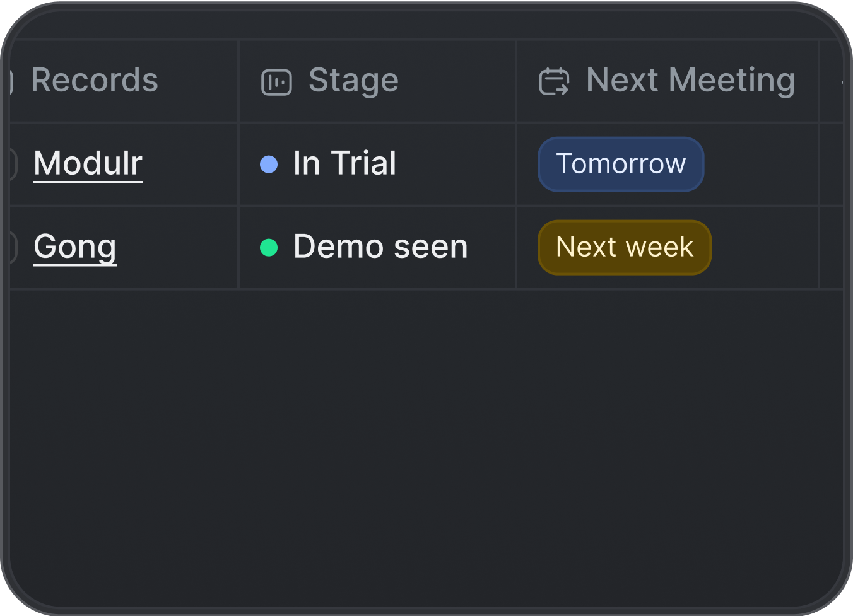Viewport: 853px width, 616px height.
Task: Click the blue In Trial status dot
Action: click(269, 165)
